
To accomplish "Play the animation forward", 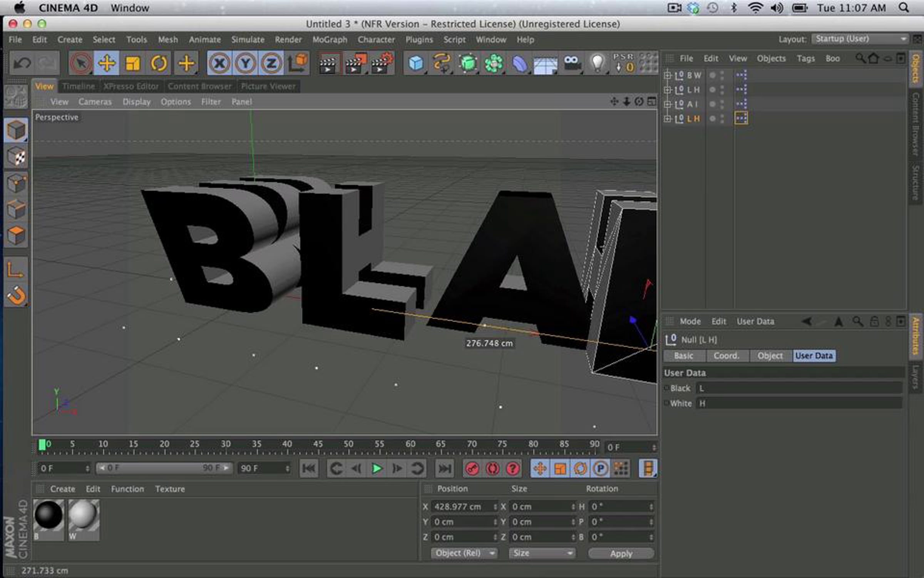I will (x=377, y=469).
